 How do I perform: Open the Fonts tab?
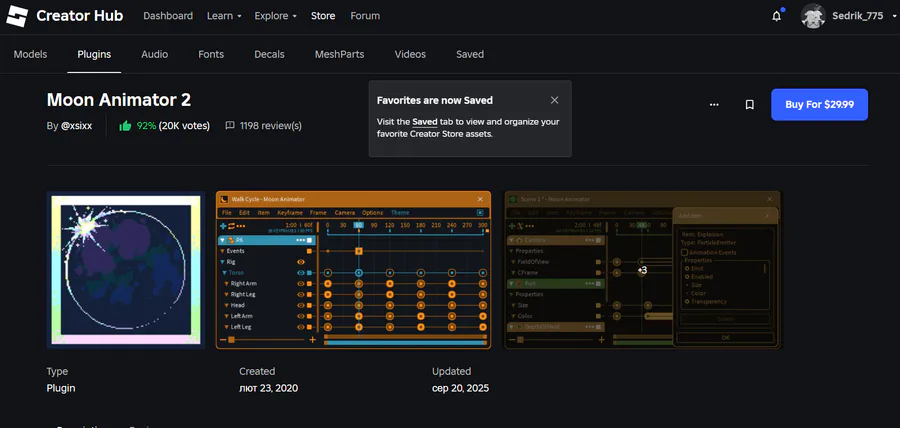coord(211,54)
